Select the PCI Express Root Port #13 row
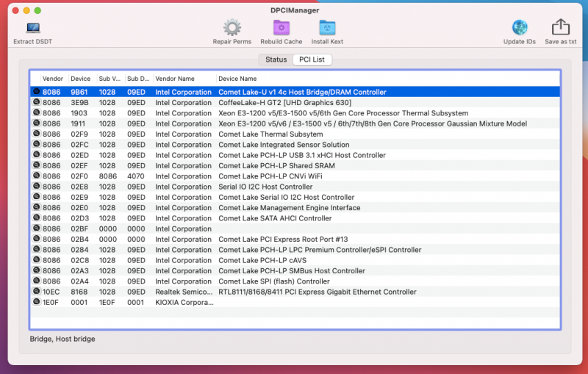588x374 pixels. click(x=294, y=240)
